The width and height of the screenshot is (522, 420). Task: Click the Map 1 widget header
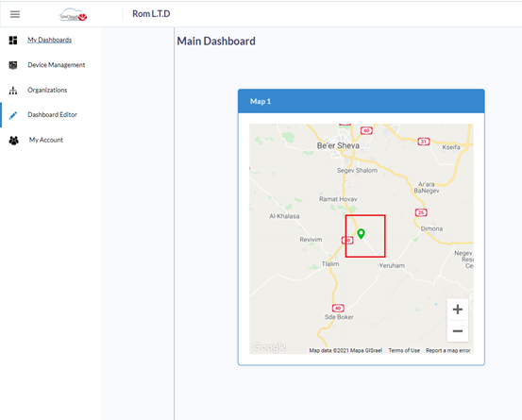pos(362,101)
